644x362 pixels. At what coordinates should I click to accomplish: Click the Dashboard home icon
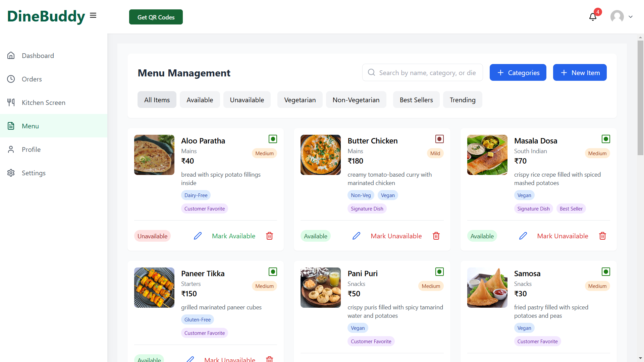[11, 55]
